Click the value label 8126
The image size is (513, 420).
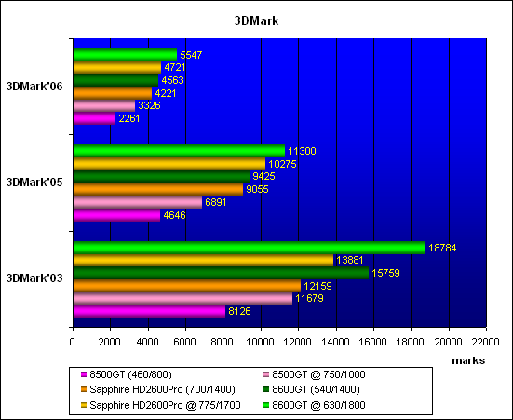coord(239,311)
